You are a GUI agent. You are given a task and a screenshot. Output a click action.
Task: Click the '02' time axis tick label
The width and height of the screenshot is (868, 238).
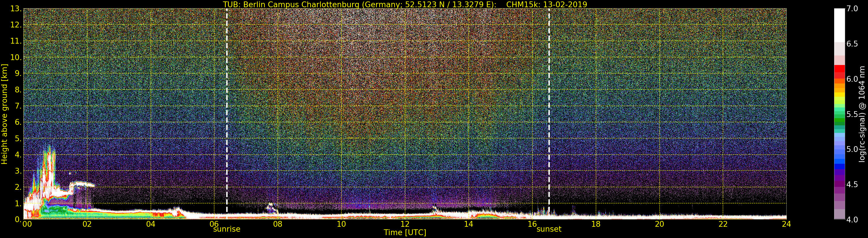pyautogui.click(x=87, y=224)
